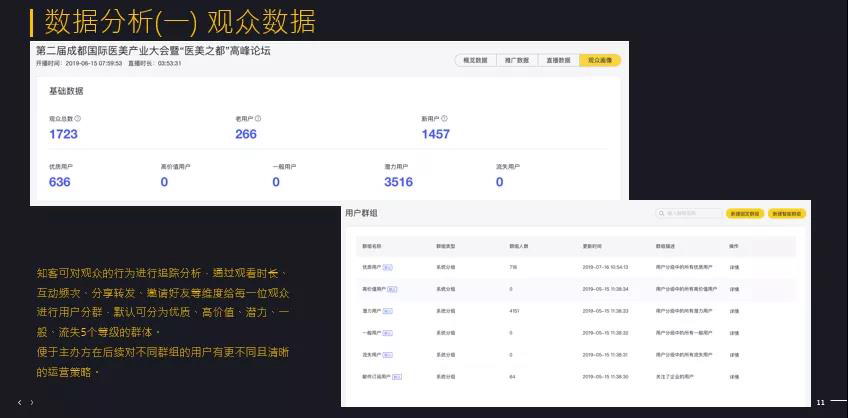Open 详情 for the 潜力用户 row

pos(734,311)
